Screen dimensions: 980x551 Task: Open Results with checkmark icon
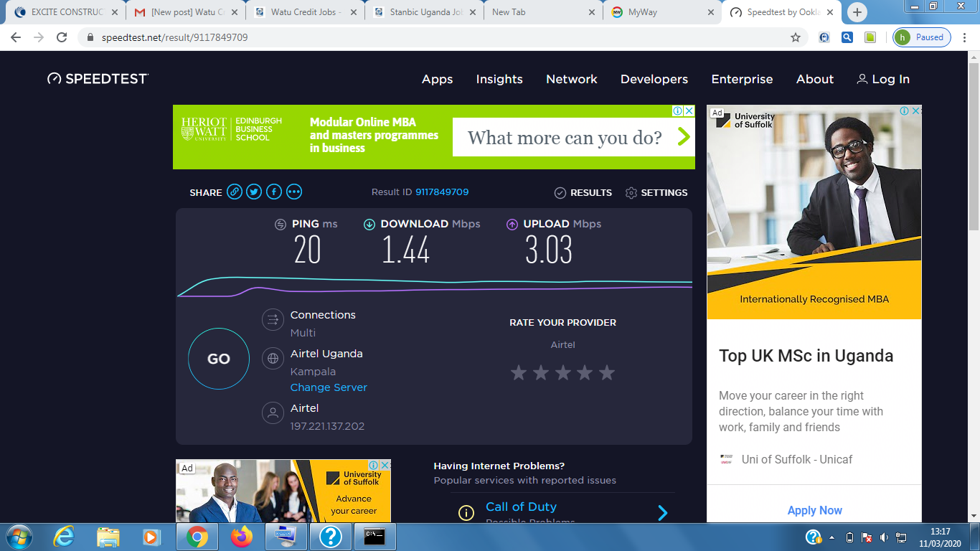click(x=560, y=193)
